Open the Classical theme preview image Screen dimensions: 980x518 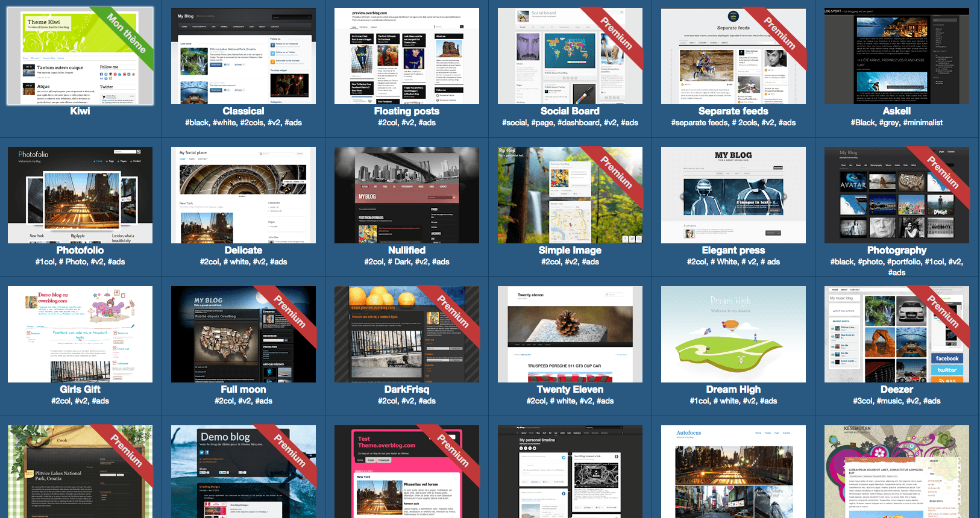(x=243, y=56)
